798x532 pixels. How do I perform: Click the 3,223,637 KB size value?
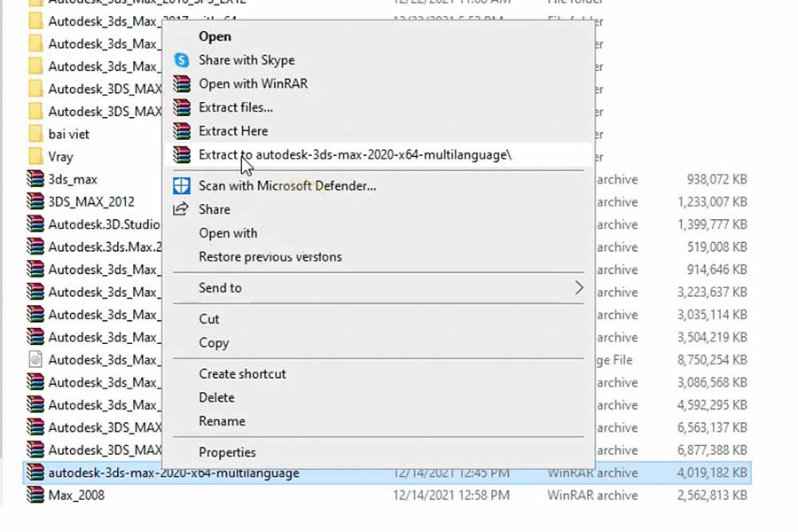(x=712, y=293)
